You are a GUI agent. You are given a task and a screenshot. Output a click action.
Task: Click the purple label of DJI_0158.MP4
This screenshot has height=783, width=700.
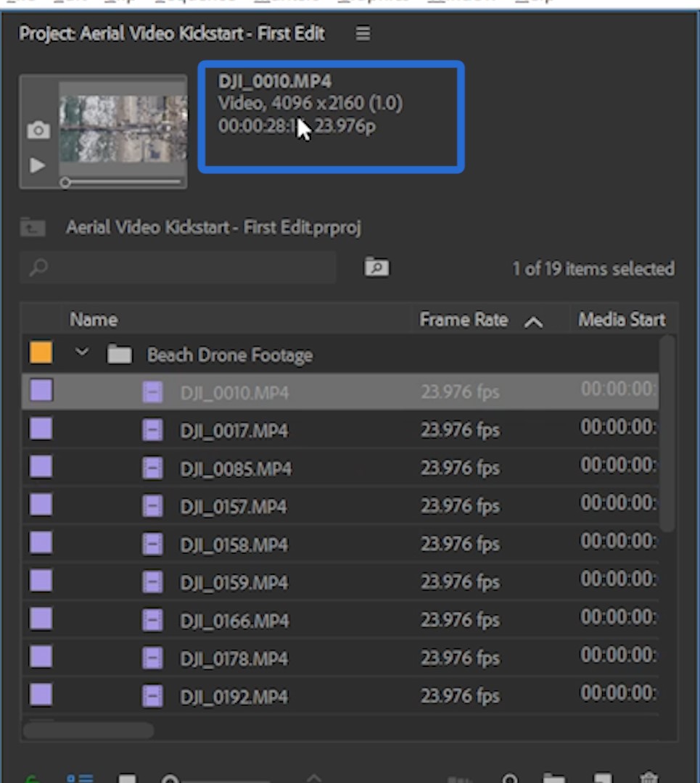tap(41, 543)
